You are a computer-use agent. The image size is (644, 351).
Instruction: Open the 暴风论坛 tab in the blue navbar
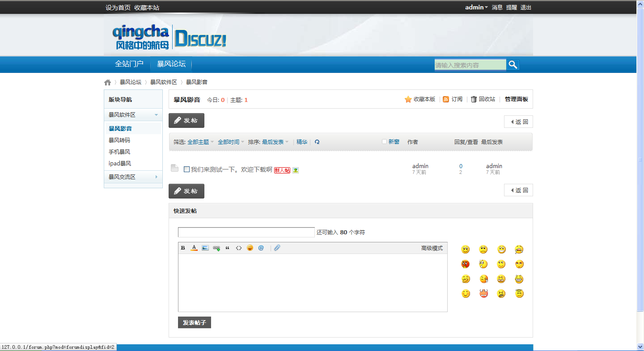(171, 64)
